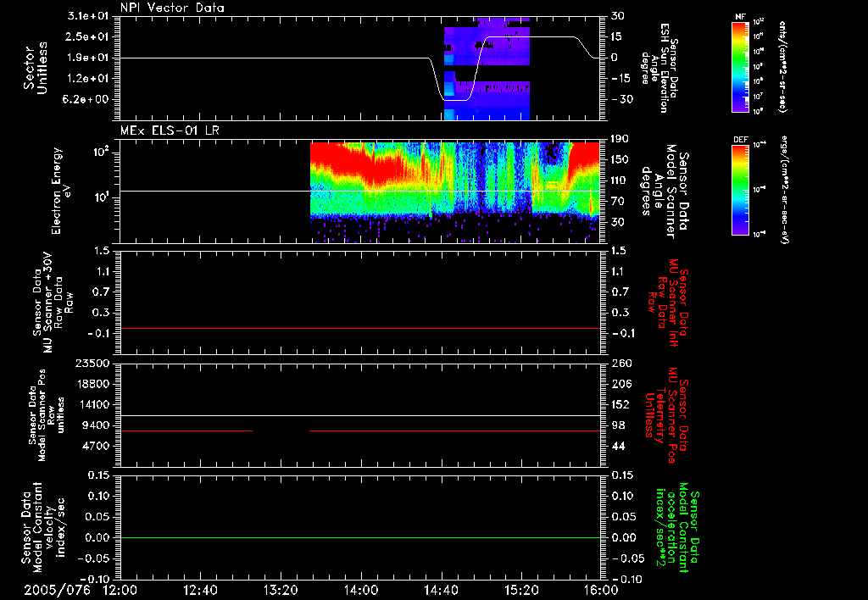
Task: Click the "98" telemetry tick label
Action: (618, 425)
